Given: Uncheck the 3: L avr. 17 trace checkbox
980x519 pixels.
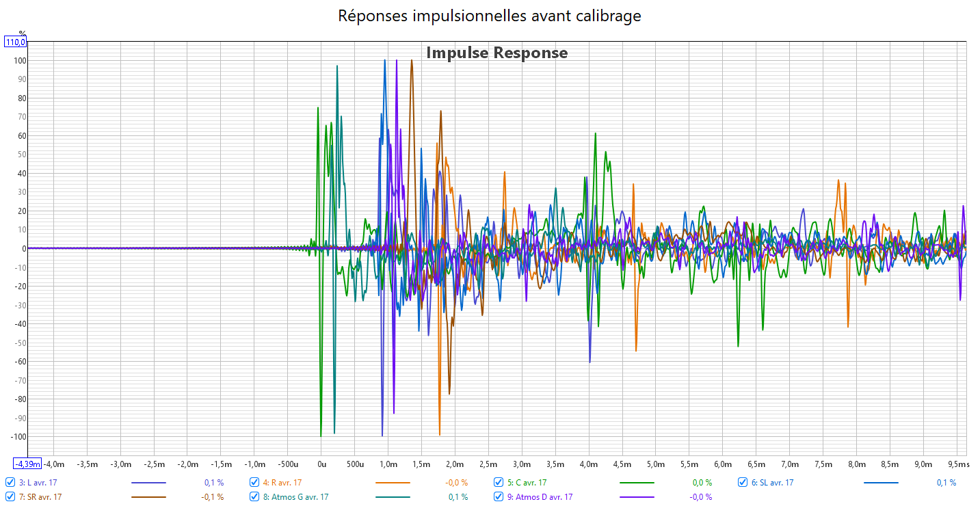Looking at the screenshot, I should coord(10,482).
